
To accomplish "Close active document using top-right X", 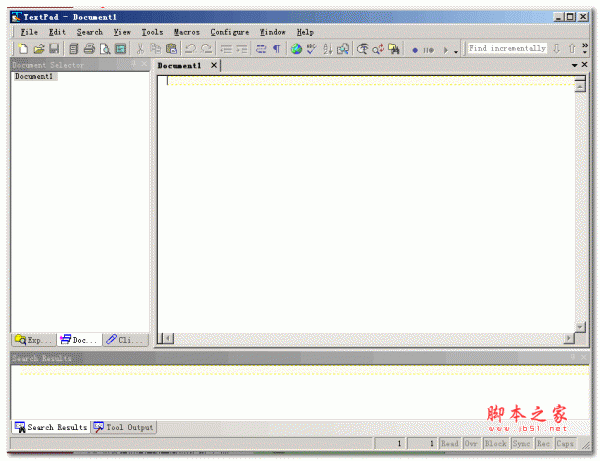I will tap(584, 65).
